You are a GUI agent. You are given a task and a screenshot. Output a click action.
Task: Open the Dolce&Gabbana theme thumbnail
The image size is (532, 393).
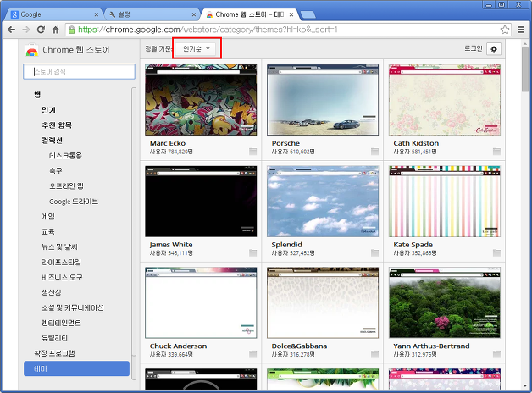tap(323, 302)
